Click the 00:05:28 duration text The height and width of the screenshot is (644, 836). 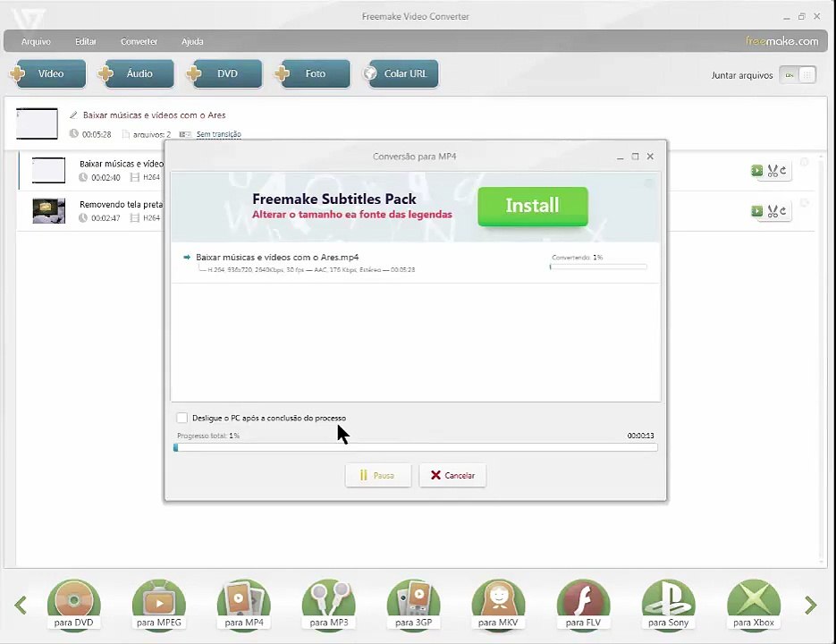[x=97, y=134]
